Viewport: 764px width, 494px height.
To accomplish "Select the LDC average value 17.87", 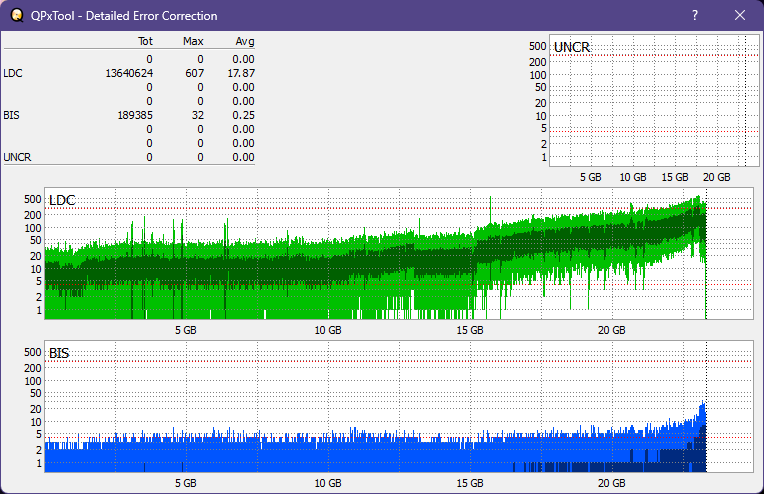I will pyautogui.click(x=241, y=73).
